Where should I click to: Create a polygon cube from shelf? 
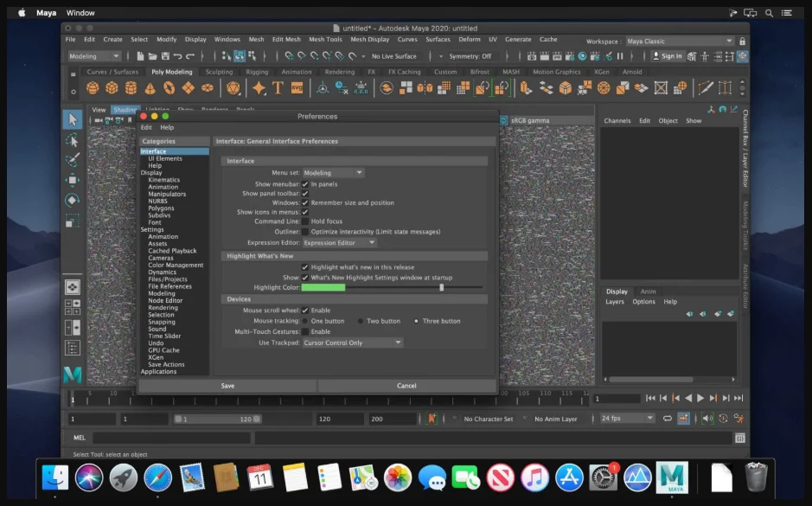112,88
